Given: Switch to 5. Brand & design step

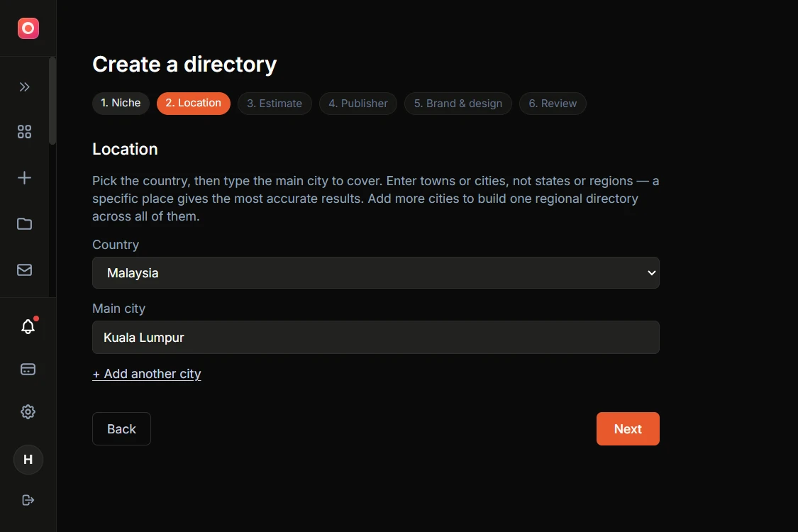Looking at the screenshot, I should [x=458, y=104].
